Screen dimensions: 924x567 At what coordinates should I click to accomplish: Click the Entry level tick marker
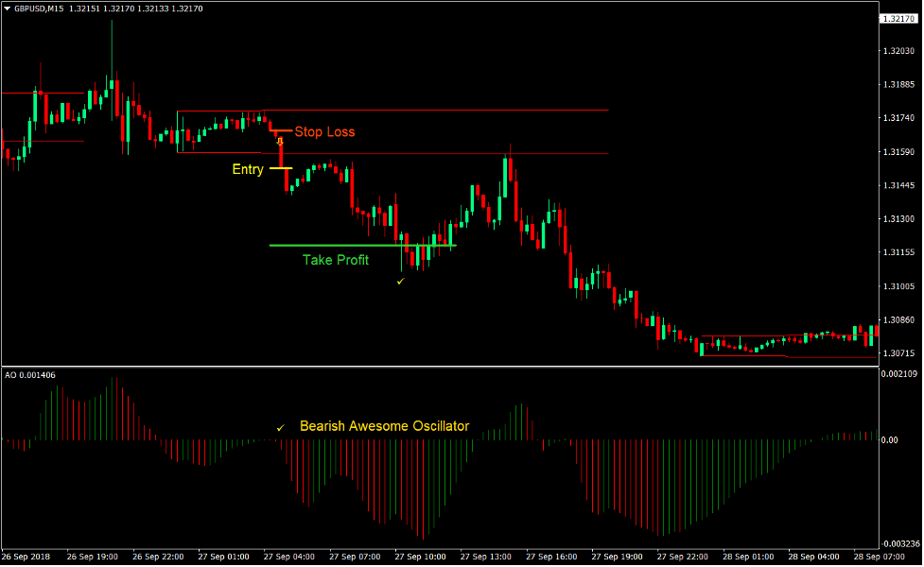(x=281, y=168)
